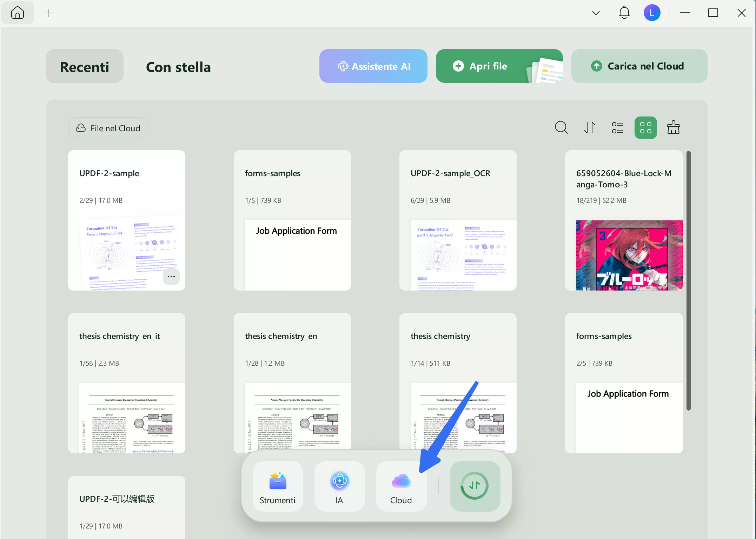Open notifications bell
Screen dimensions: 756x539
[x=624, y=13]
